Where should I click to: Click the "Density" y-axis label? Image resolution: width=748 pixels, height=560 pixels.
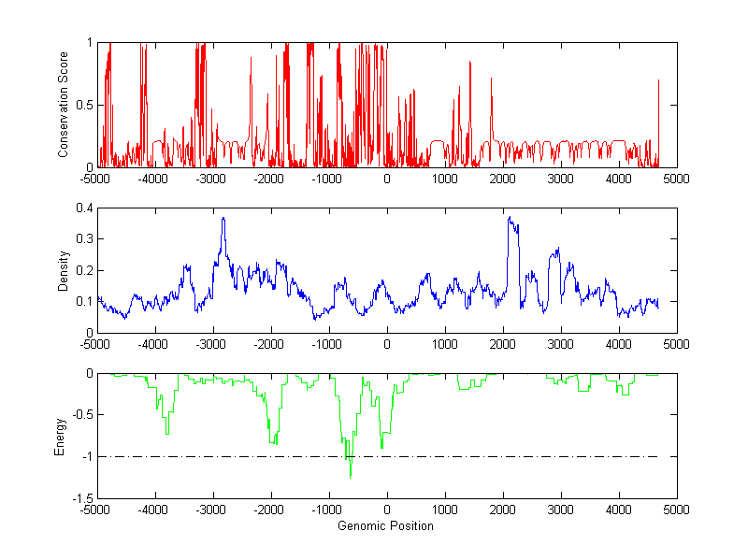64,270
